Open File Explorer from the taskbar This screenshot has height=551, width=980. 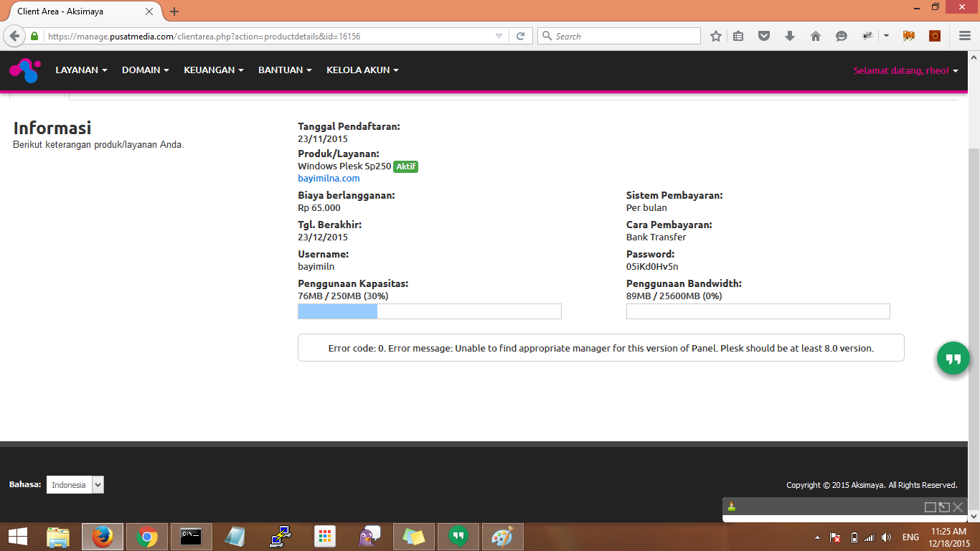tap(58, 537)
